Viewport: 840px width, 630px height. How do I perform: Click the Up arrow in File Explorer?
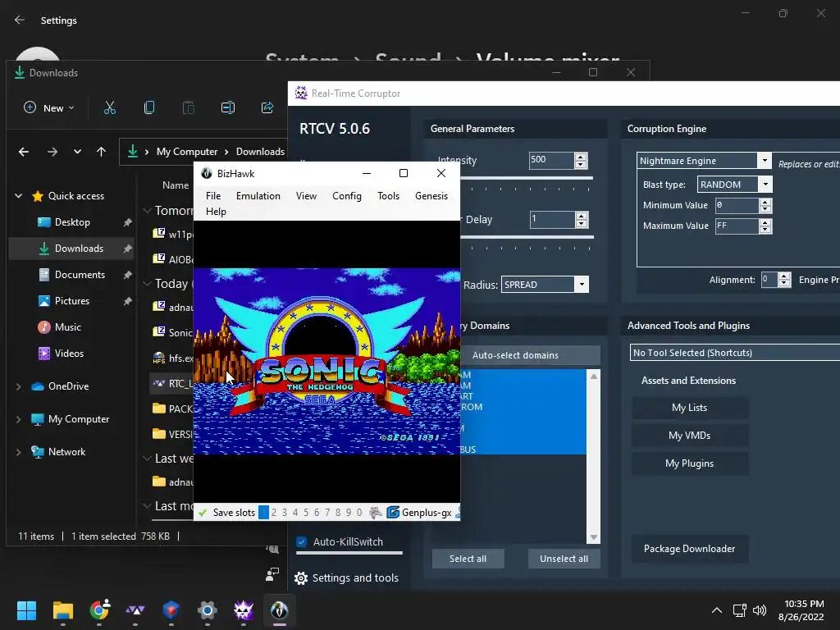(101, 152)
